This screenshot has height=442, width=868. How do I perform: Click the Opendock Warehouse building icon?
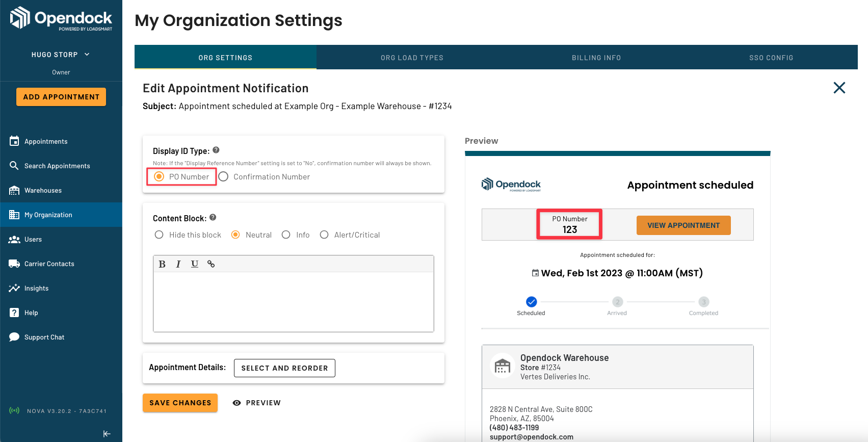(x=503, y=366)
